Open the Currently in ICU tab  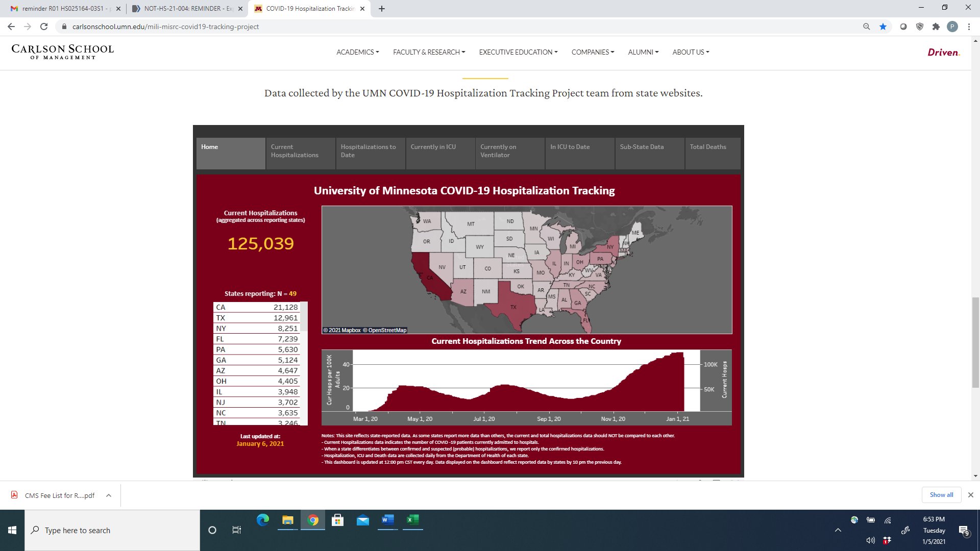tap(440, 153)
